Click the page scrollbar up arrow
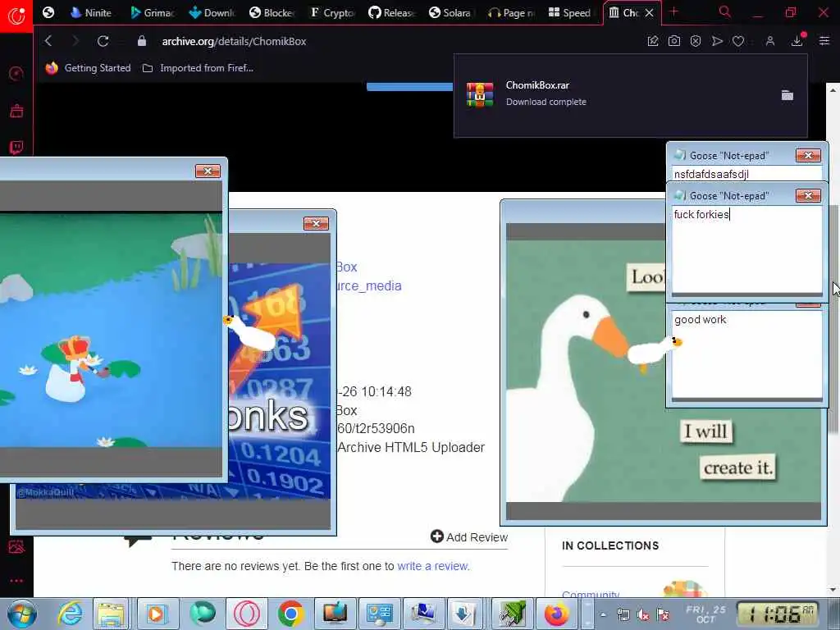This screenshot has height=630, width=840. point(833,90)
